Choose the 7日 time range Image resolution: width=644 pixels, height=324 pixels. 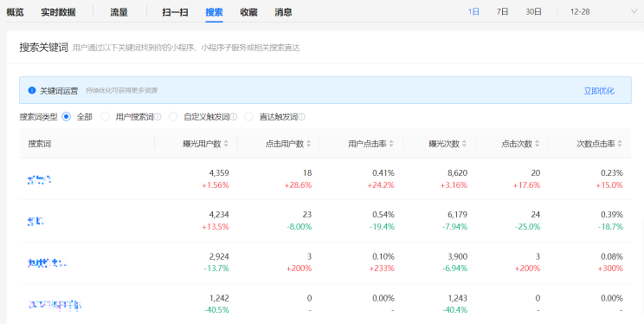(502, 12)
